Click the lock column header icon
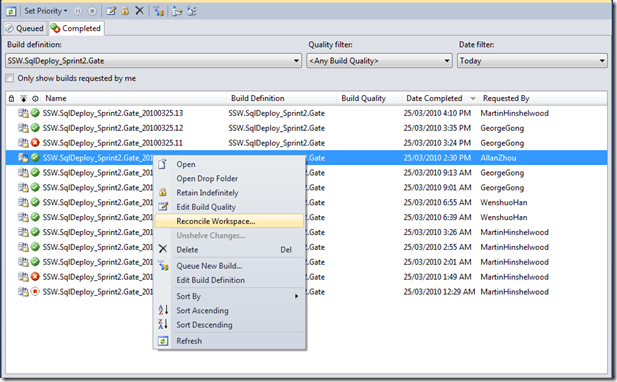This screenshot has height=382, width=617. (11, 99)
